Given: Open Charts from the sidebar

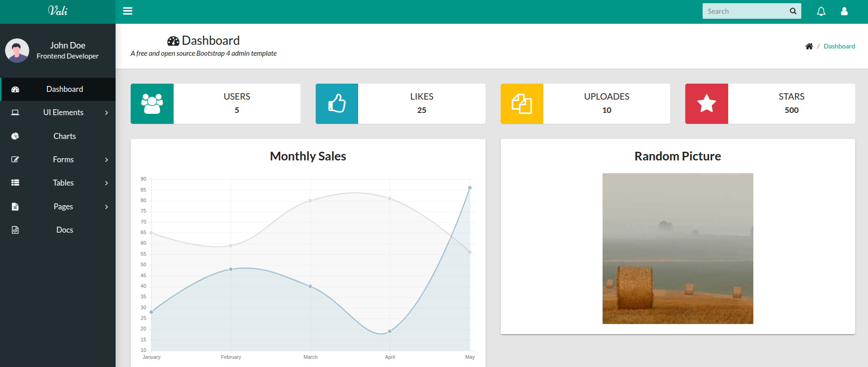Looking at the screenshot, I should (x=64, y=136).
